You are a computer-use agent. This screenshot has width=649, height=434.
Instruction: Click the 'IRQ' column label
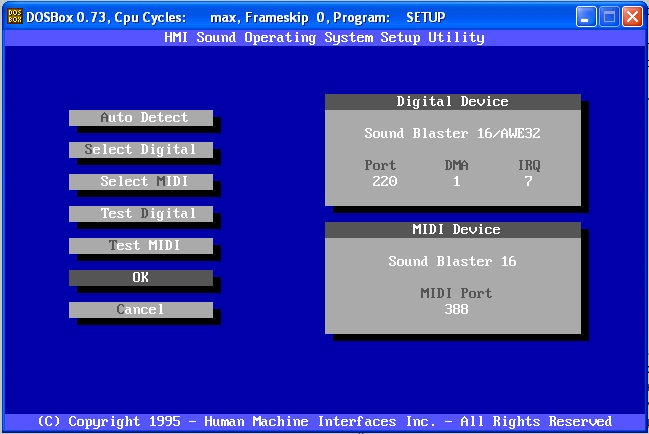529,165
